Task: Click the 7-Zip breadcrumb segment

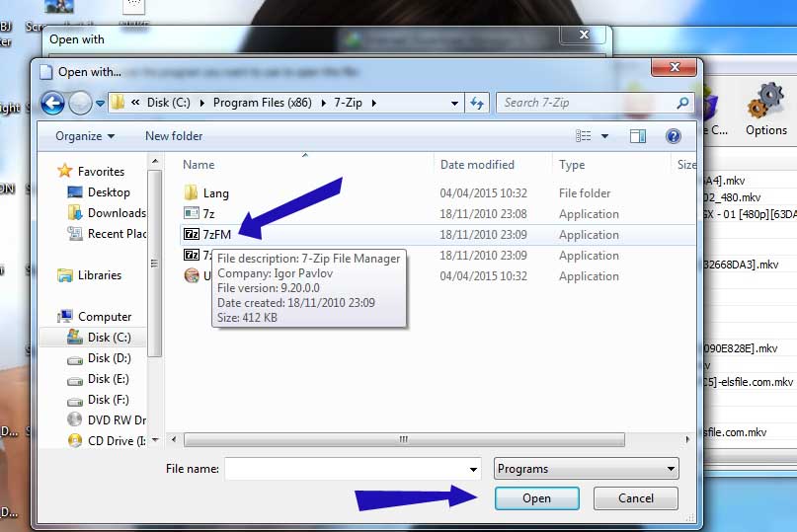Action: tap(348, 103)
